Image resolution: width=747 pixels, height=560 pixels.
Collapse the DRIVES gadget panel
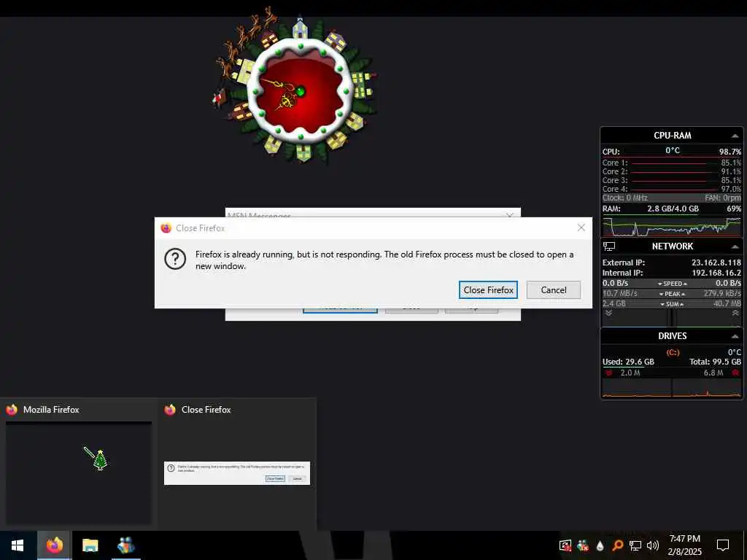[x=735, y=336]
